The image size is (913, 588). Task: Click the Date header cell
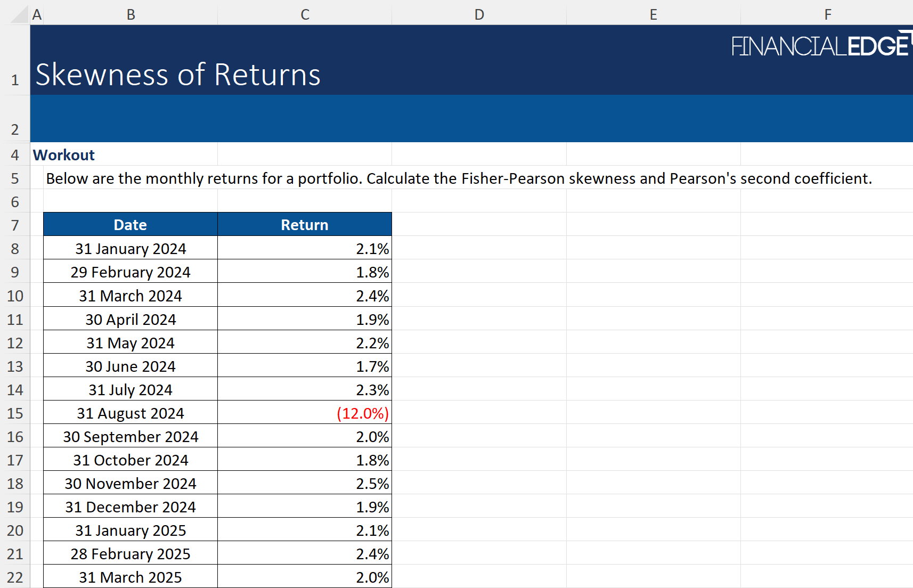[x=131, y=225]
